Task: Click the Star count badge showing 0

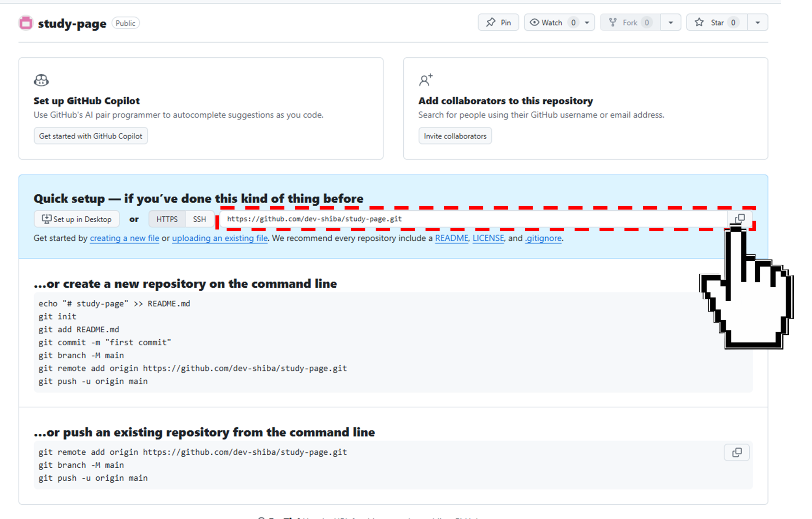Action: pyautogui.click(x=733, y=22)
